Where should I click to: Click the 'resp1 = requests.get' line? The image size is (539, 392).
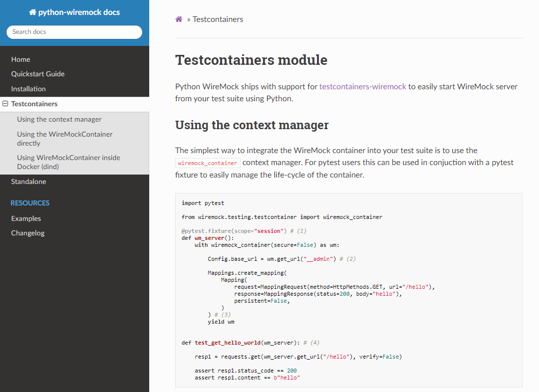[298, 357]
